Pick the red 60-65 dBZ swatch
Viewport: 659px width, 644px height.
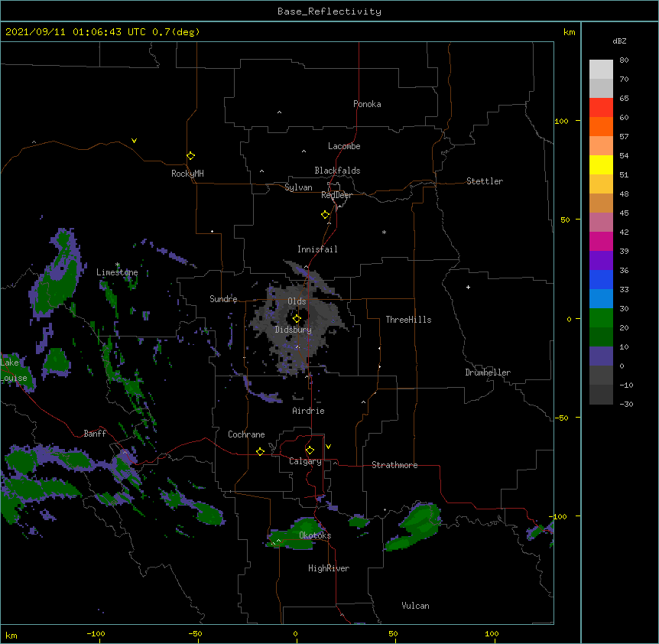[601, 108]
